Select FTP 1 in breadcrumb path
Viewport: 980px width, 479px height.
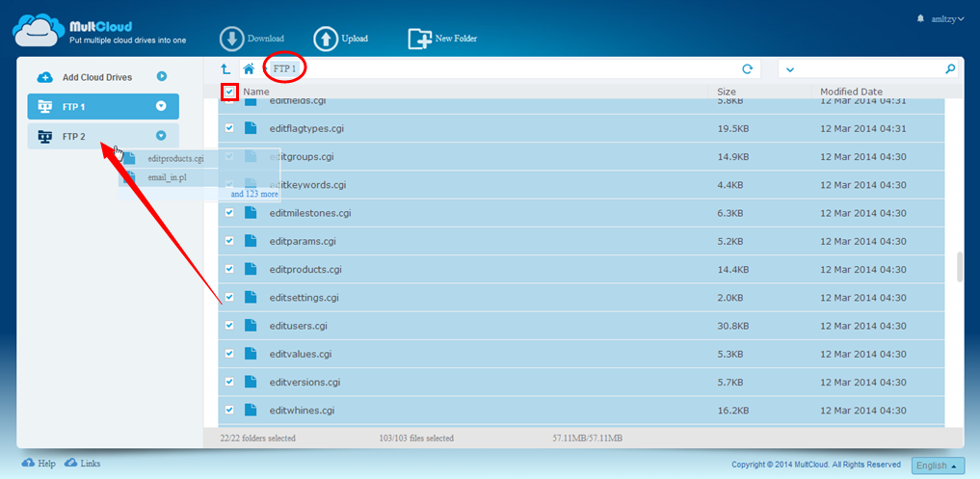[x=285, y=69]
